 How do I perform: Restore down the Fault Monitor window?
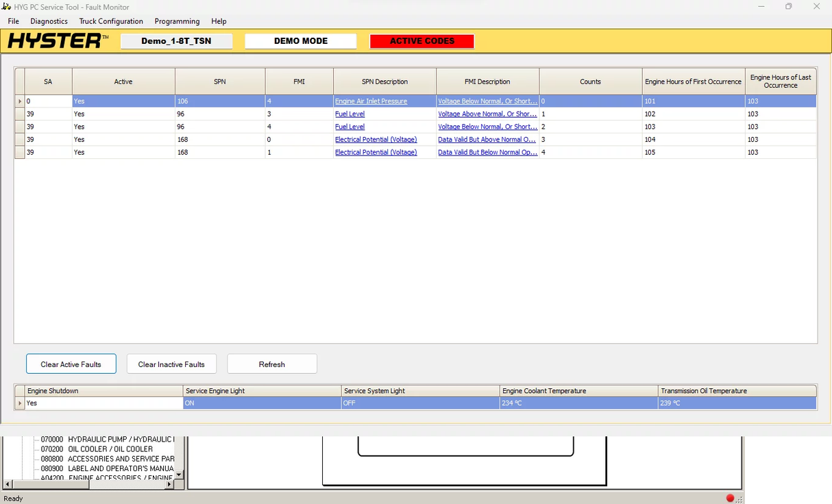click(x=788, y=7)
